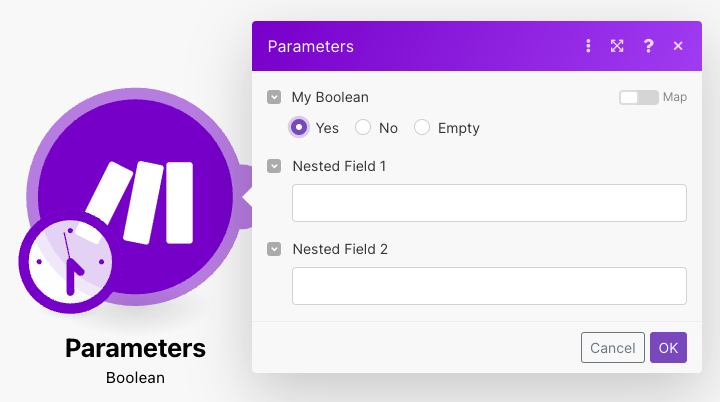Confirm the dialog with OK button
Viewport: 720px width, 402px height.
point(668,348)
